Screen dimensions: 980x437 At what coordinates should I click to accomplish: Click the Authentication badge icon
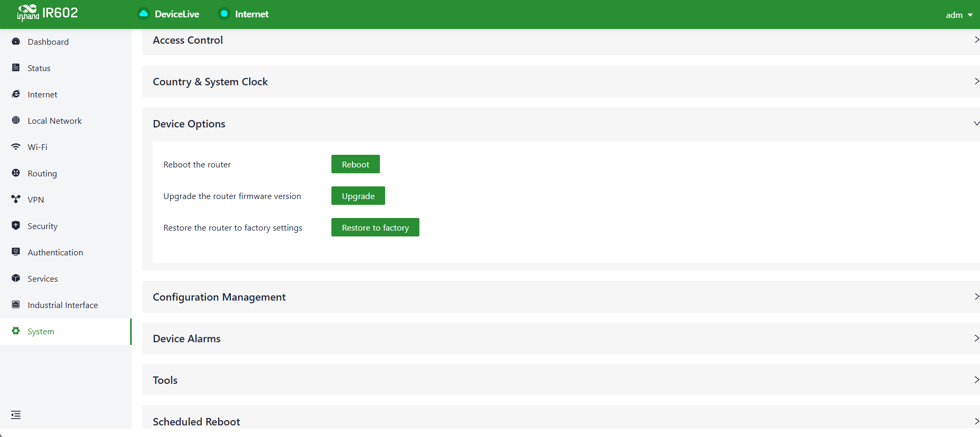(16, 252)
